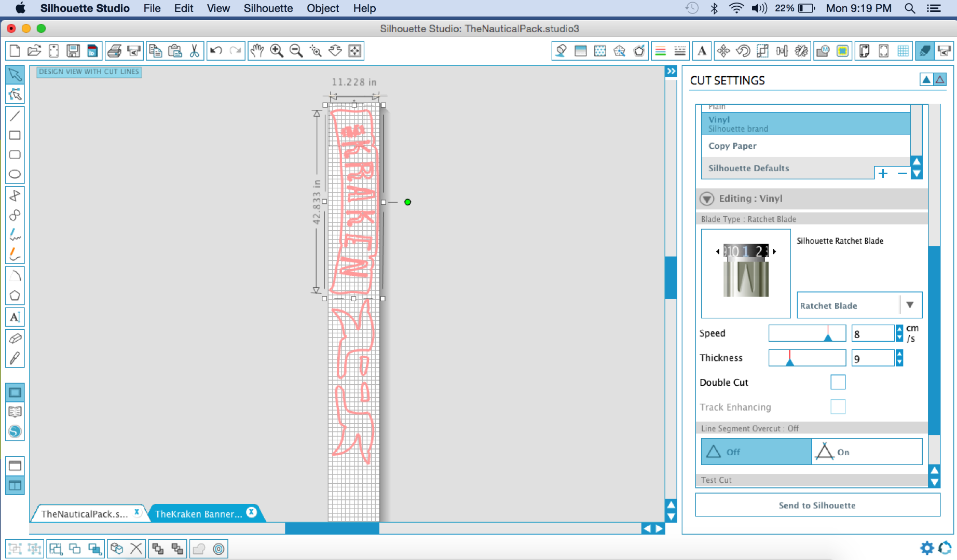Open the Object menu

point(323,8)
